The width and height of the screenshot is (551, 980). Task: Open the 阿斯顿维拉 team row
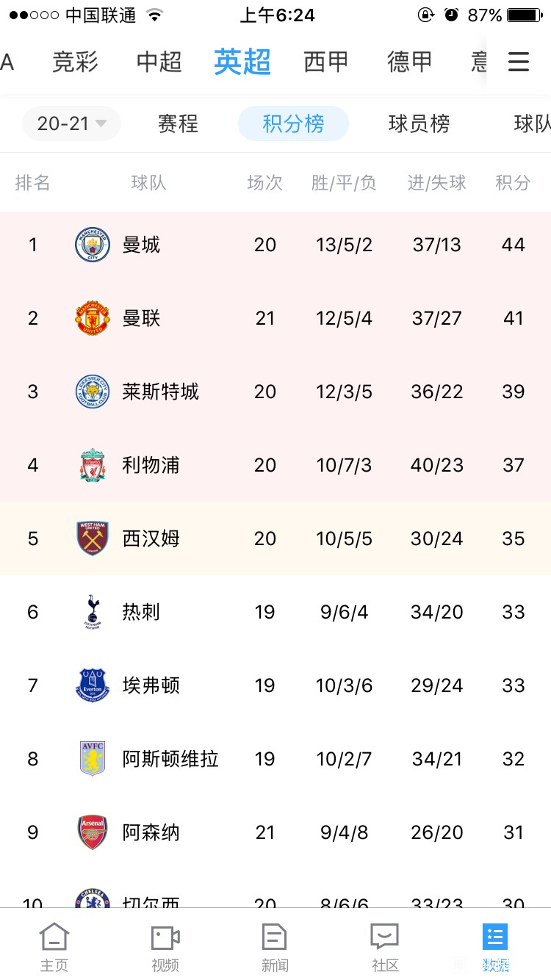tap(275, 759)
